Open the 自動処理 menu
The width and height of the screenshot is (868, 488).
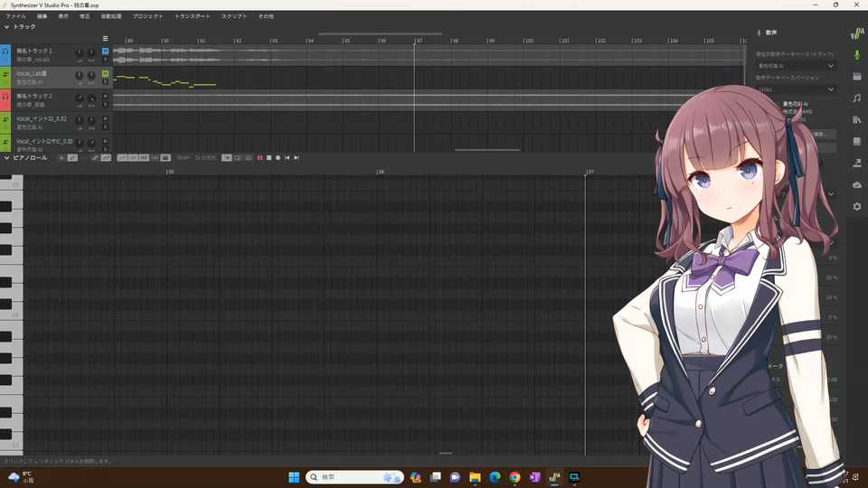click(110, 16)
